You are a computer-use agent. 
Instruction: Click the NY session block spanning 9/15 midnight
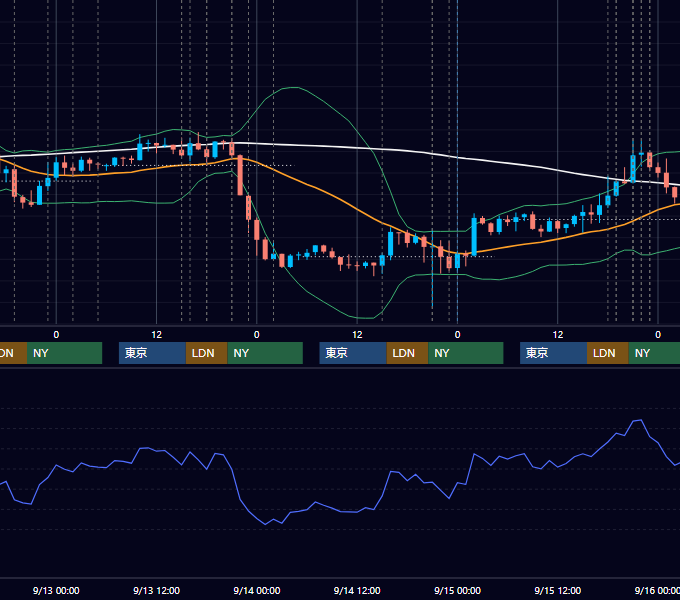(x=466, y=353)
